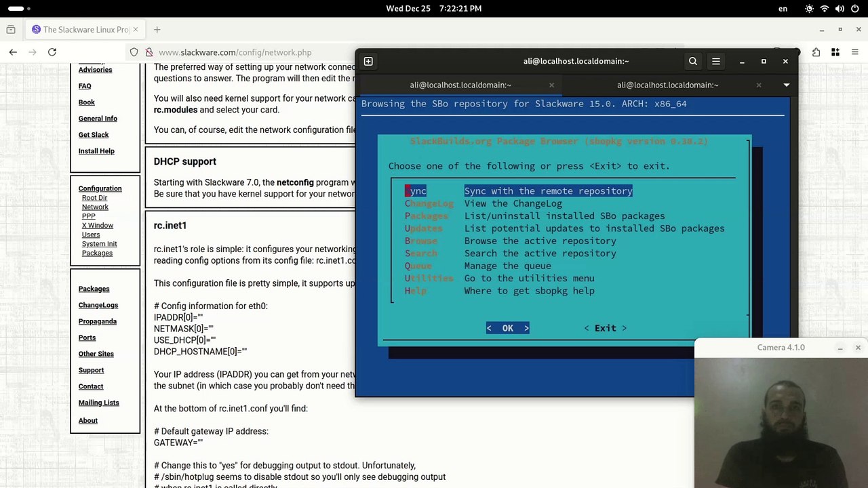Viewport: 868px width, 488px height.
Task: Focus the slackware.com URL address bar
Action: click(235, 52)
